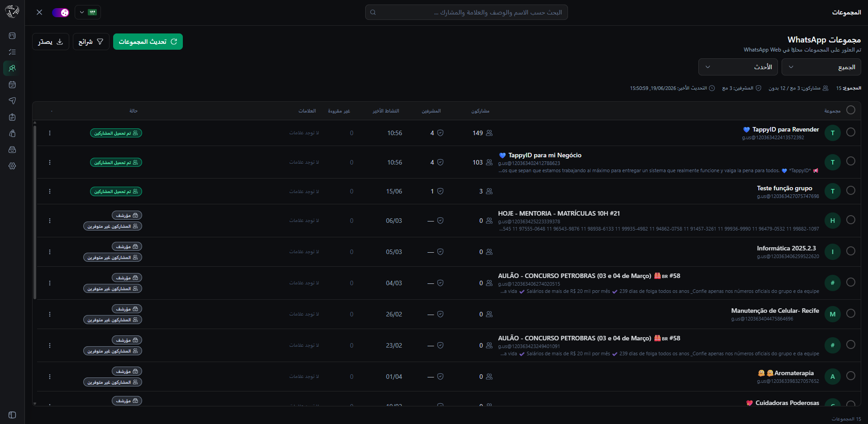The image size is (868, 424).
Task: Click the T avatar of TappyID para Revender
Action: click(833, 133)
